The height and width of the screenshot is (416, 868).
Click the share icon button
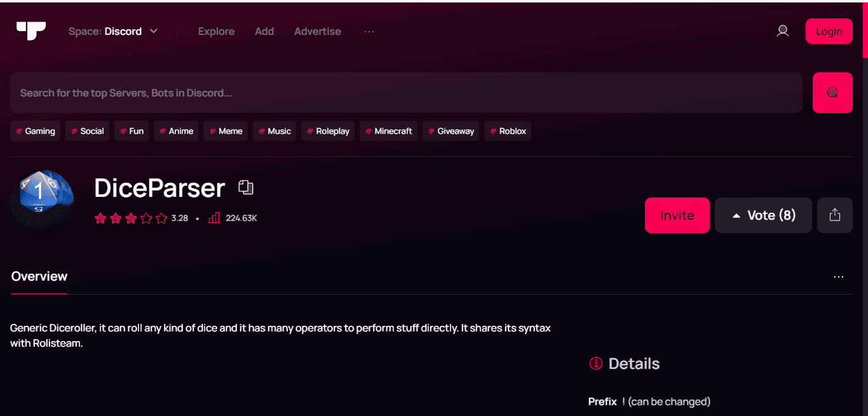(835, 215)
